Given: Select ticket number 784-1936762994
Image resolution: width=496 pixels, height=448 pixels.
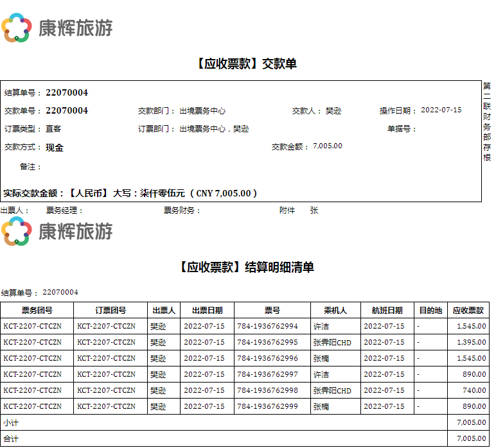Looking at the screenshot, I should [x=267, y=326].
